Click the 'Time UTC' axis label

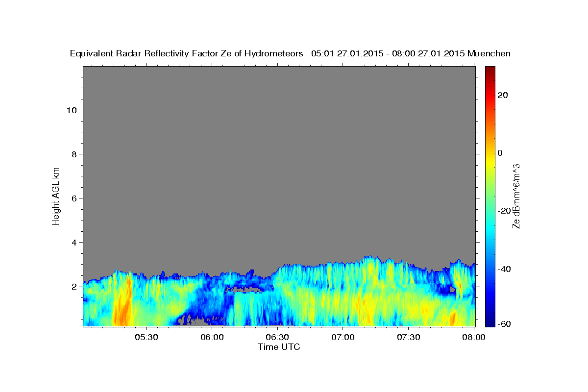[279, 346]
